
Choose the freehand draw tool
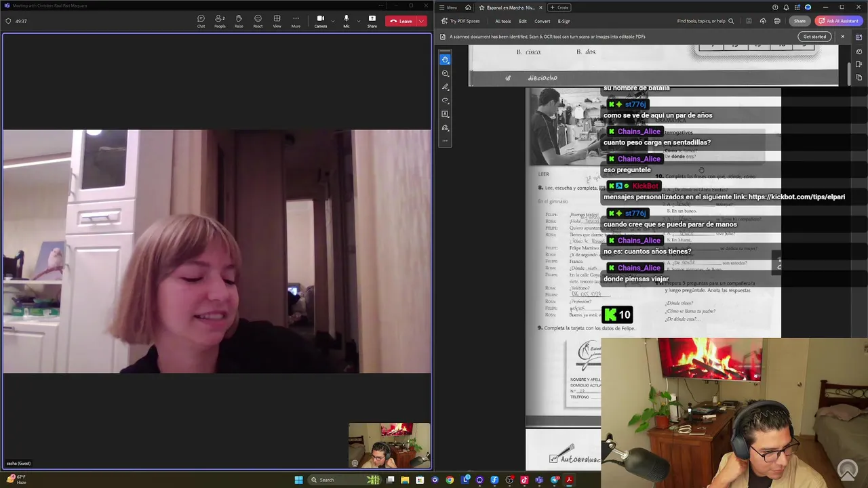[445, 100]
